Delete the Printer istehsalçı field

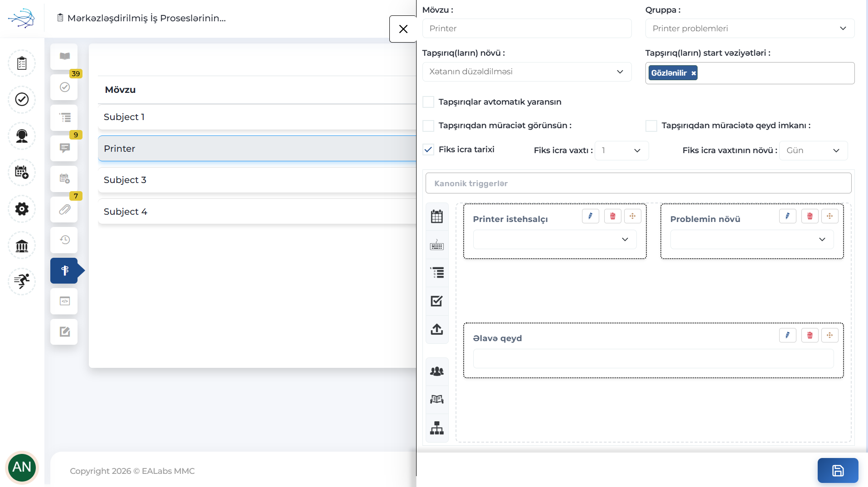[612, 216]
